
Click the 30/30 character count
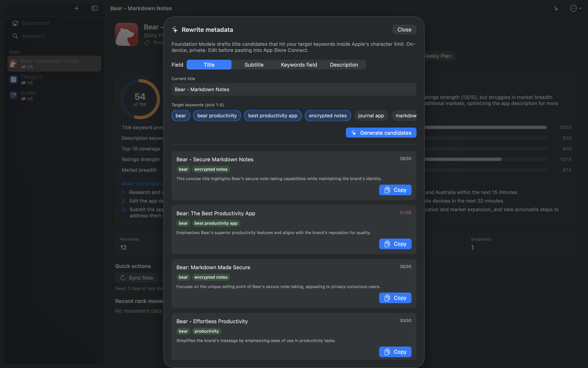[x=405, y=321]
